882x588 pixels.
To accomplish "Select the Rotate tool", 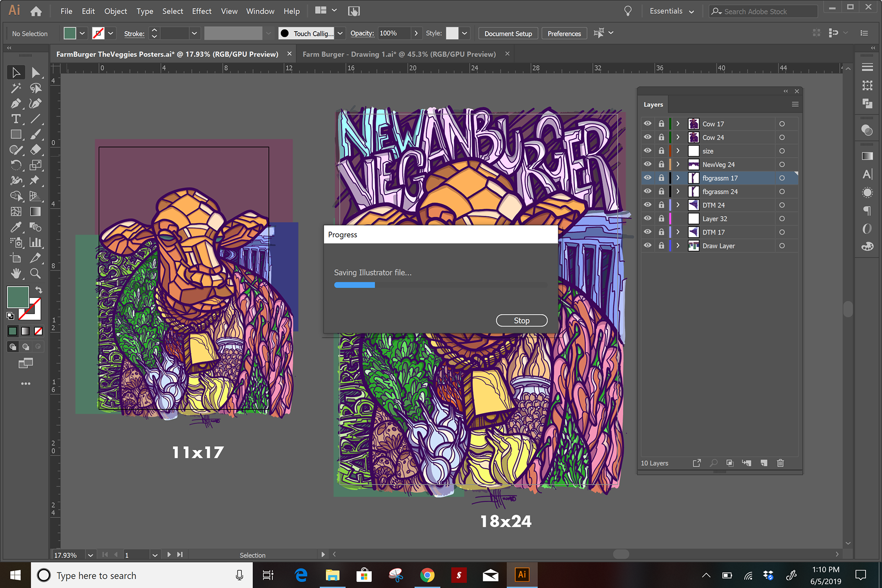I will point(16,165).
